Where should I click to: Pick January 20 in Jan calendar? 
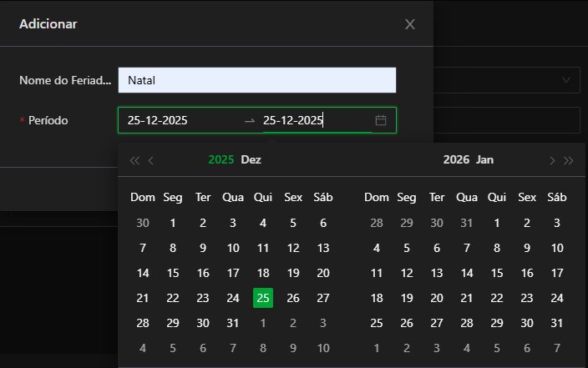[437, 298]
